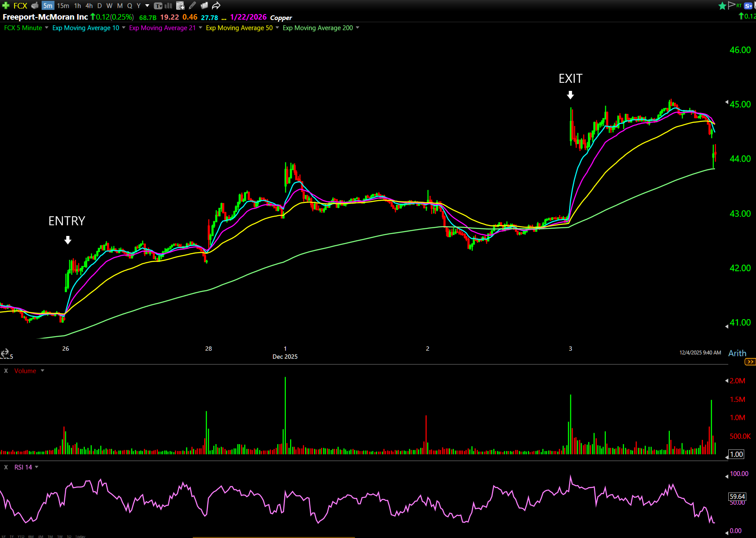The height and width of the screenshot is (538, 756).
Task: Click the calendar grid add icon
Action: point(180,6)
